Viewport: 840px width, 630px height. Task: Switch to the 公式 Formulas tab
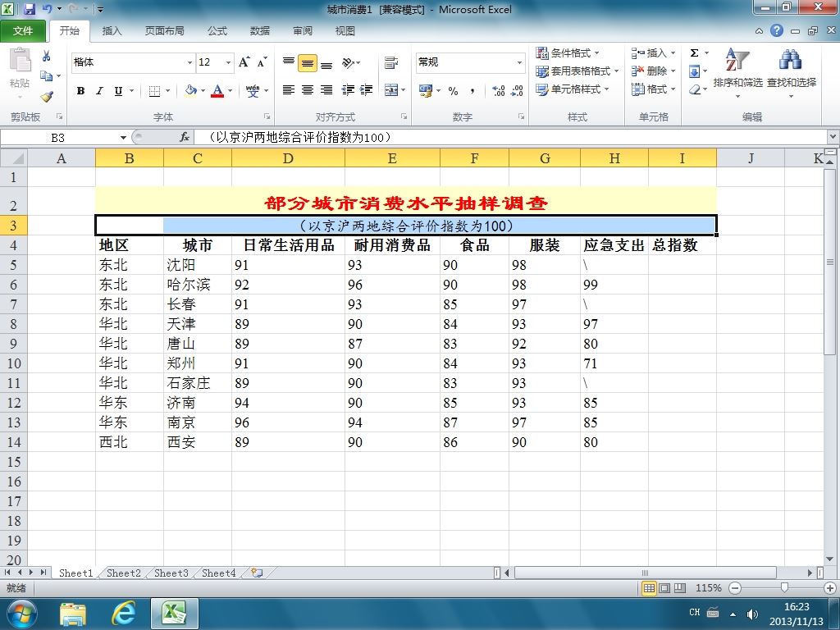(x=217, y=30)
